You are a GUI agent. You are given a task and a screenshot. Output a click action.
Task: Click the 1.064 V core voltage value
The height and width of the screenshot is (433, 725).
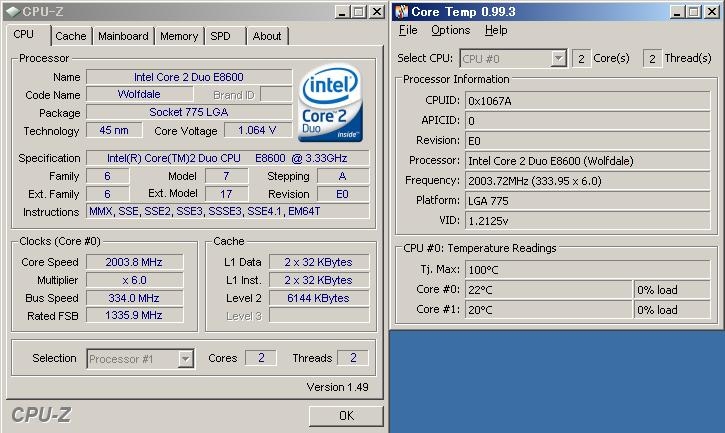[x=258, y=130]
